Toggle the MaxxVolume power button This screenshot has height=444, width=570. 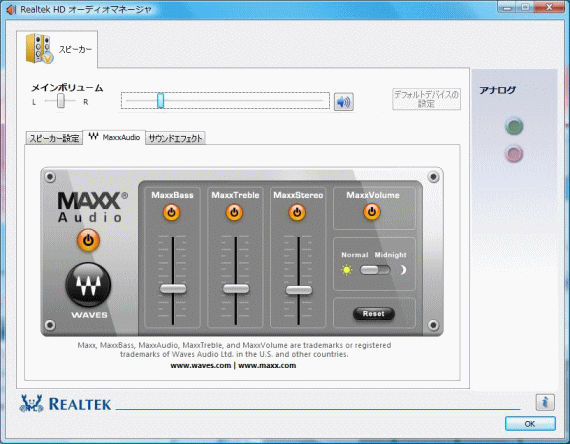point(372,211)
